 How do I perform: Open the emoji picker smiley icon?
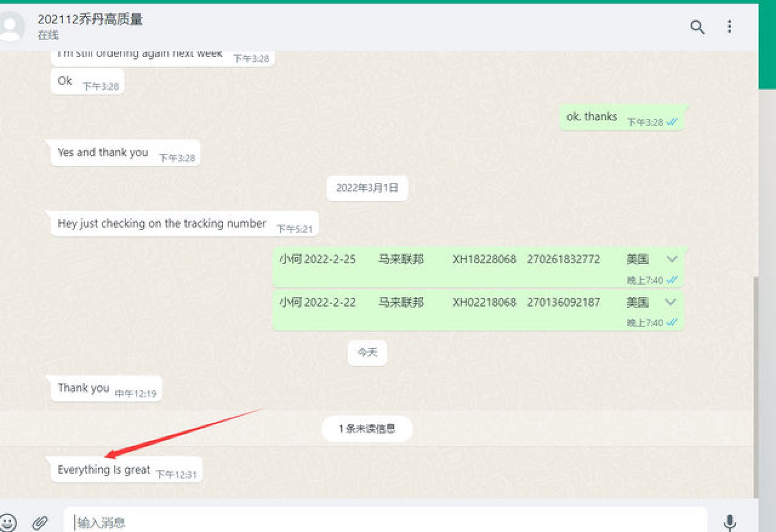8,522
